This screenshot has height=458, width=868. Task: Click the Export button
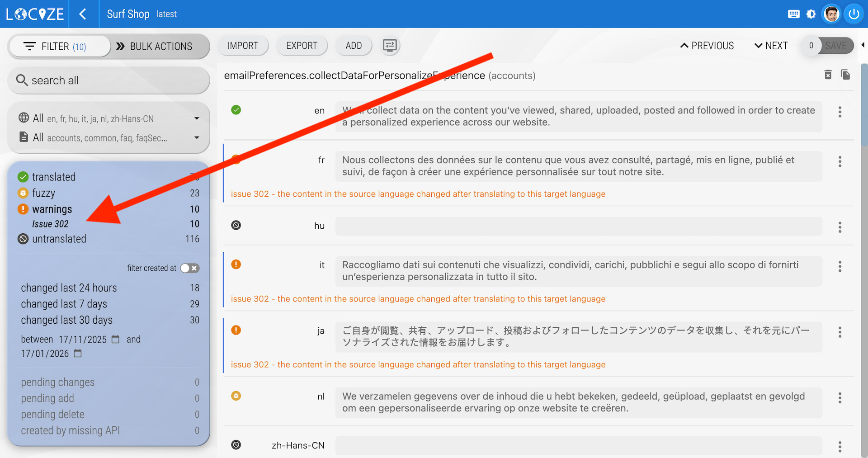pyautogui.click(x=302, y=46)
